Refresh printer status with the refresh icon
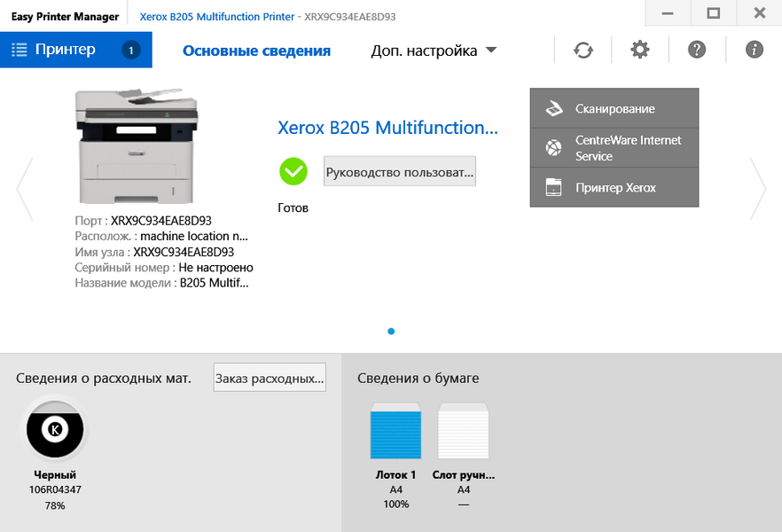 [583, 50]
